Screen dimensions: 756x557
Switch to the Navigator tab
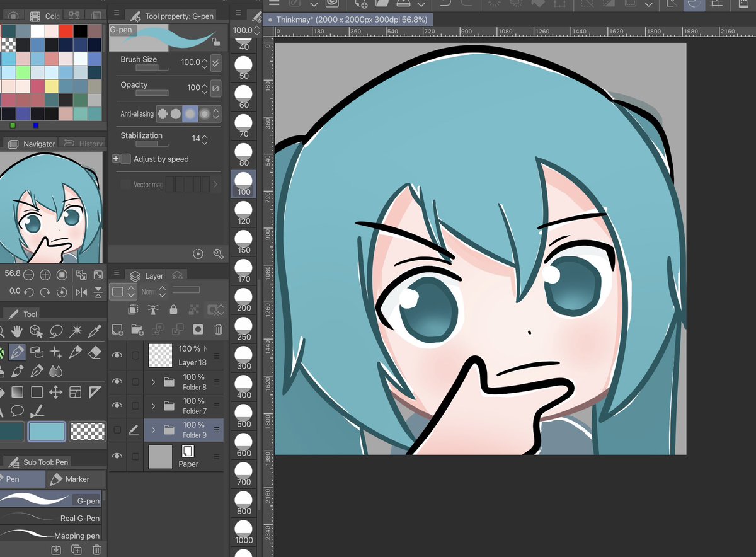(32, 144)
